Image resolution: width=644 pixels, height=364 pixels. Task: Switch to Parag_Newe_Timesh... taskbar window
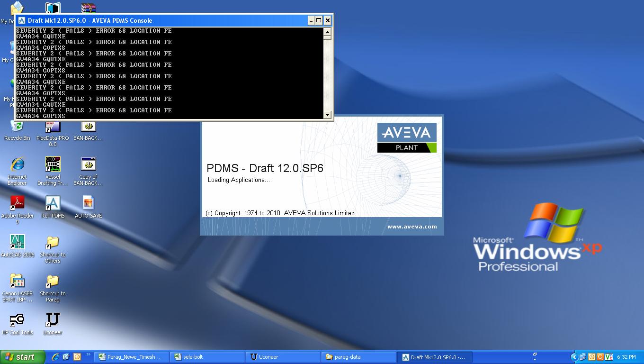[131, 357]
